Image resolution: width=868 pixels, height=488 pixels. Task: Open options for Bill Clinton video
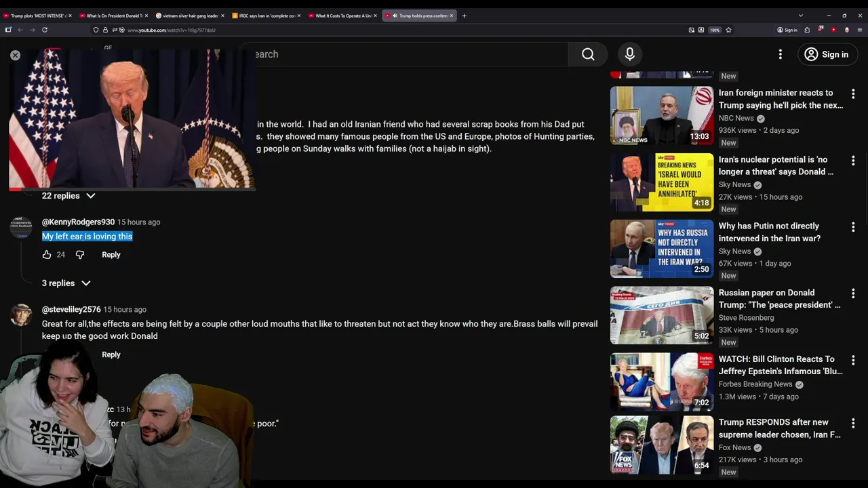click(x=853, y=360)
